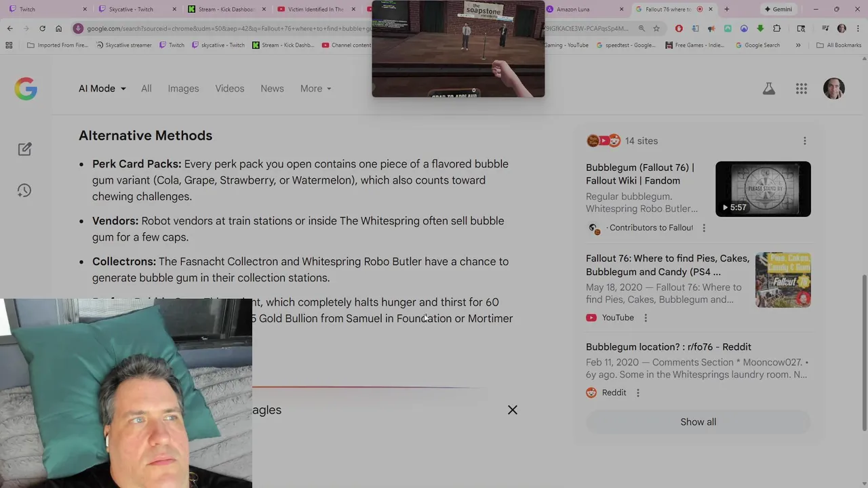Open more options for Reddit result
Viewport: 868px width, 488px height.
(637, 393)
